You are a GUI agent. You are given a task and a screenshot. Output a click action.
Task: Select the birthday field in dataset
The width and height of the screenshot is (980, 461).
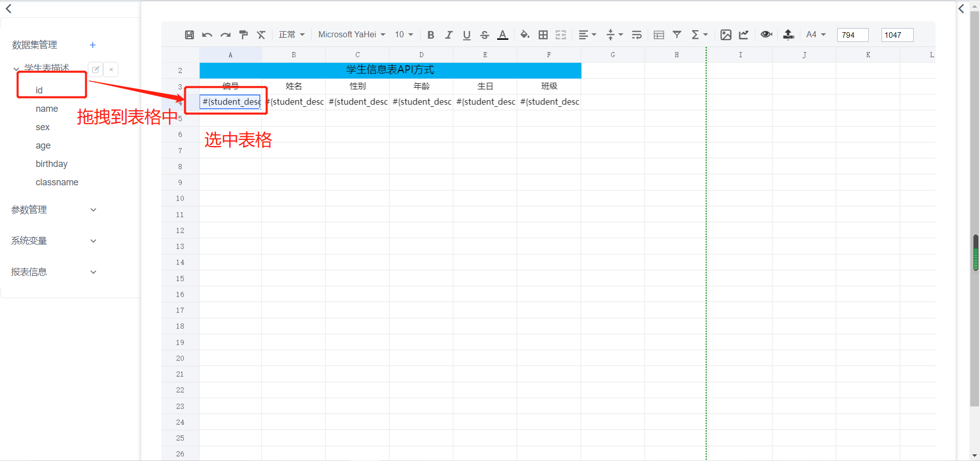52,164
